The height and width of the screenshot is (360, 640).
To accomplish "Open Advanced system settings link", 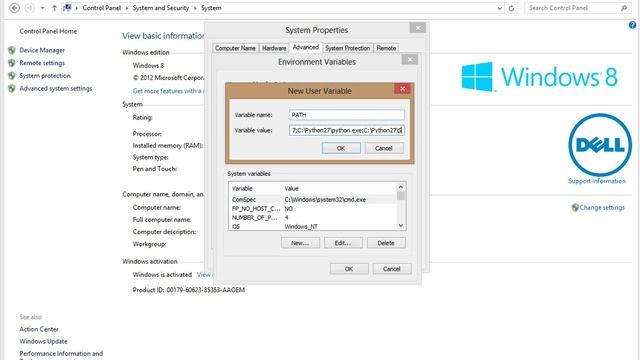I will pyautogui.click(x=56, y=88).
